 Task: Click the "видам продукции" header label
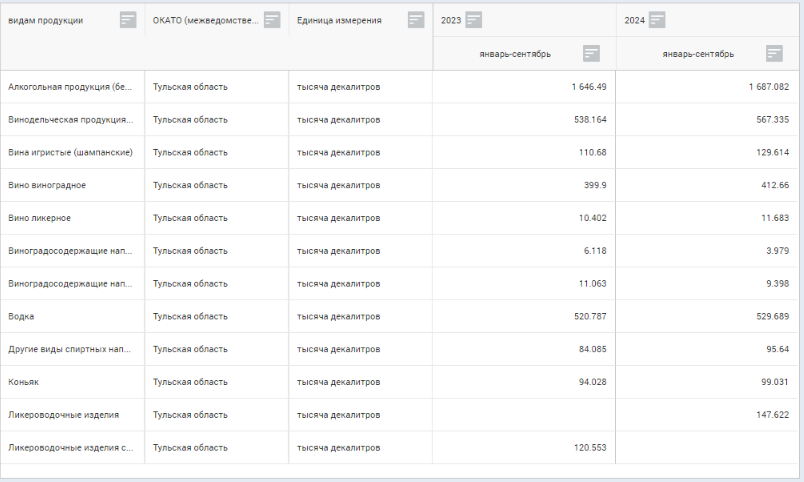(46, 20)
